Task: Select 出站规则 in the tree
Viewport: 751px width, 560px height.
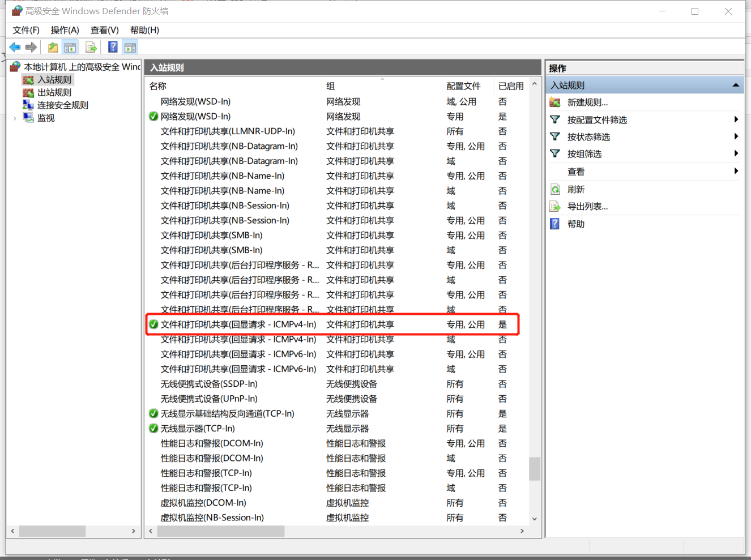Action: [54, 92]
